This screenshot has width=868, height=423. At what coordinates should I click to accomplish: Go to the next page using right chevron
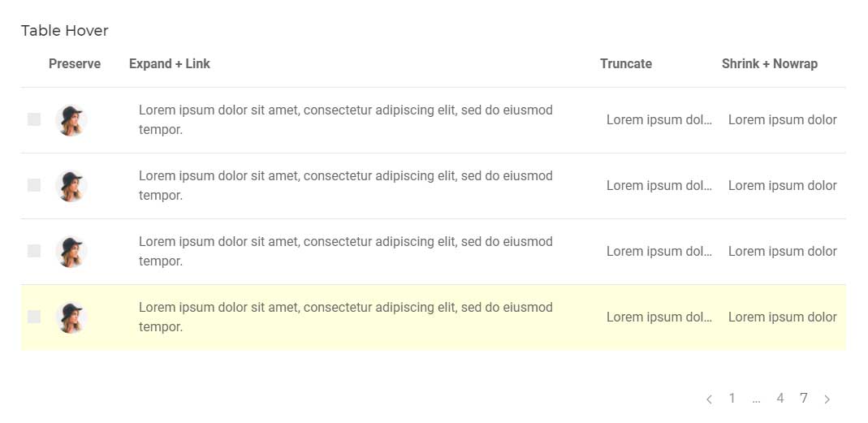[827, 399]
